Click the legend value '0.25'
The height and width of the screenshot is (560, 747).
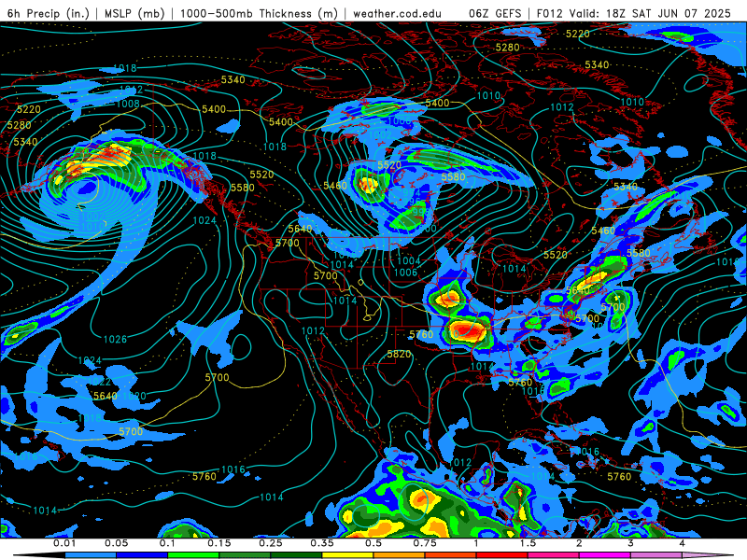point(271,543)
